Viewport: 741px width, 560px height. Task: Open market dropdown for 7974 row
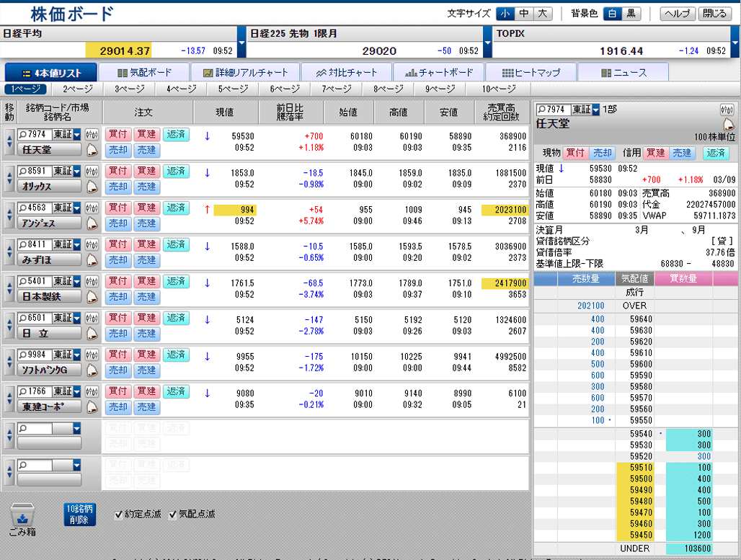pos(76,135)
